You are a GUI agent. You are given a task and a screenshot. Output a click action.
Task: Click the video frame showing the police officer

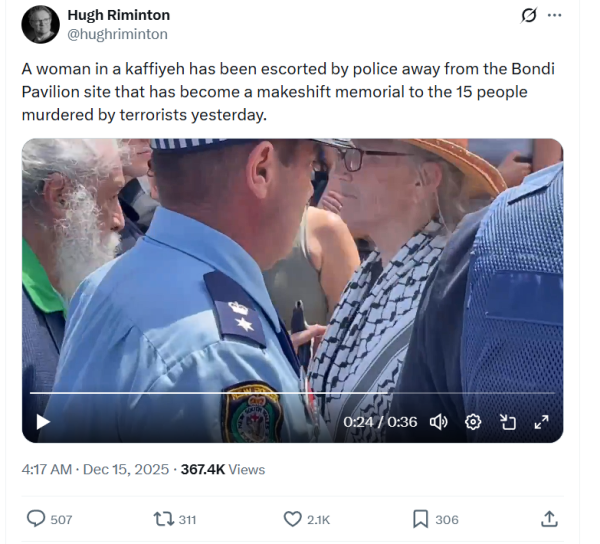pyautogui.click(x=292, y=268)
